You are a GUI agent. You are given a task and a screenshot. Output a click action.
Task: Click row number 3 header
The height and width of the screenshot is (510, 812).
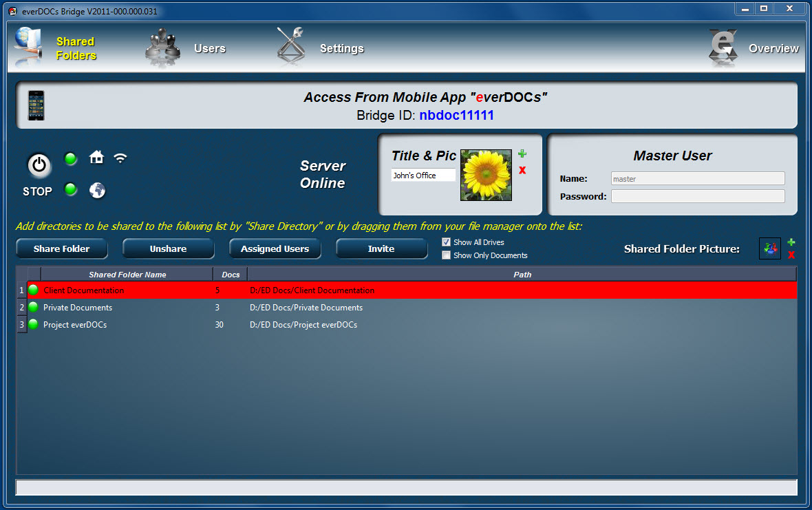22,325
